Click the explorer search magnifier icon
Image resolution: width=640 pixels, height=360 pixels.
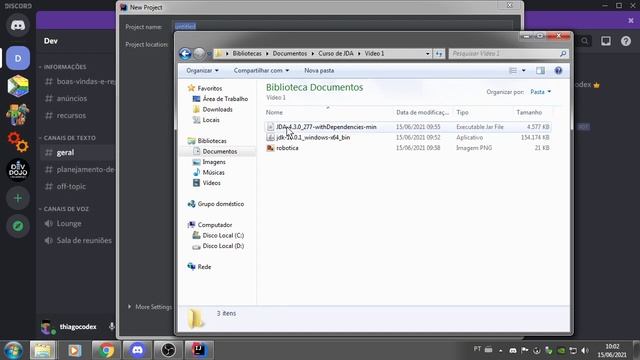pyautogui.click(x=563, y=53)
